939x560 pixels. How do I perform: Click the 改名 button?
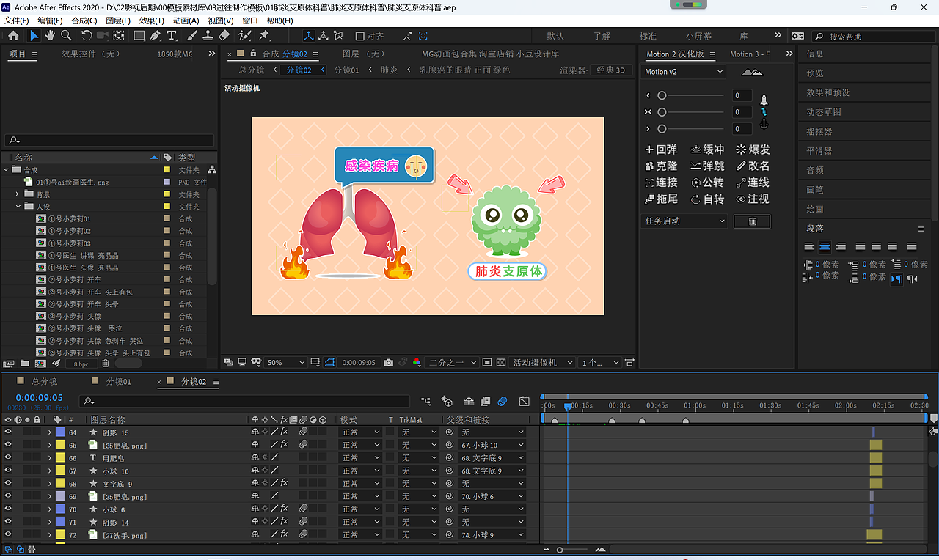click(753, 166)
